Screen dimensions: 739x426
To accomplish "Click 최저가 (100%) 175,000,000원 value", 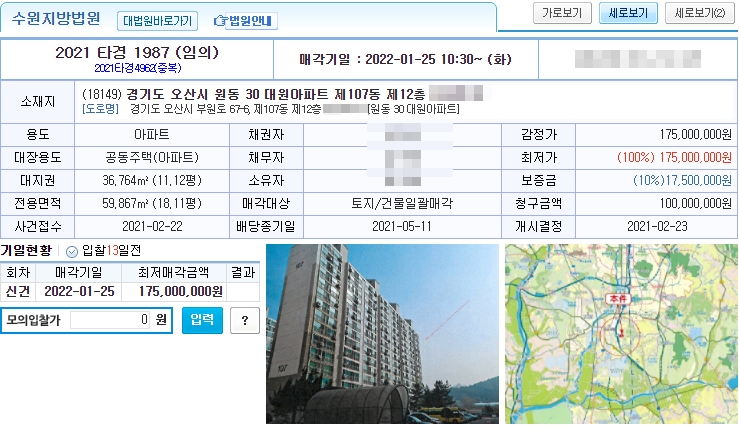I will click(674, 157).
